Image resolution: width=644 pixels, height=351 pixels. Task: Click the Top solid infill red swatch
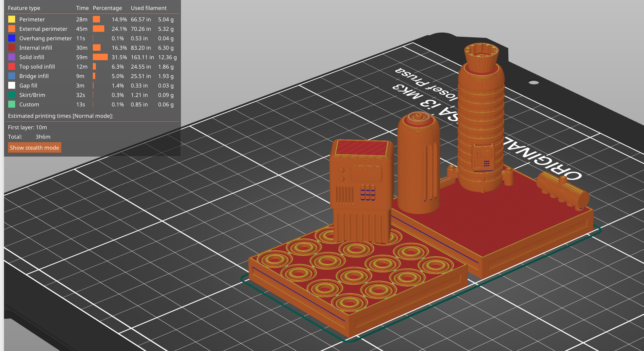[11, 67]
